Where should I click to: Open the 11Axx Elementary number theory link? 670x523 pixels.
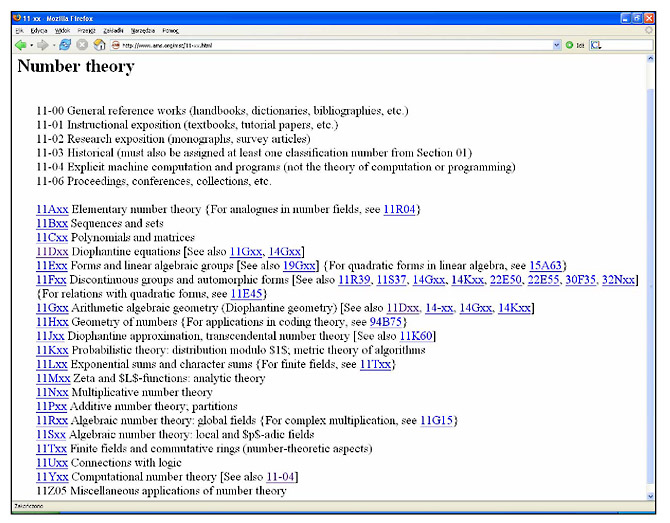click(x=51, y=209)
